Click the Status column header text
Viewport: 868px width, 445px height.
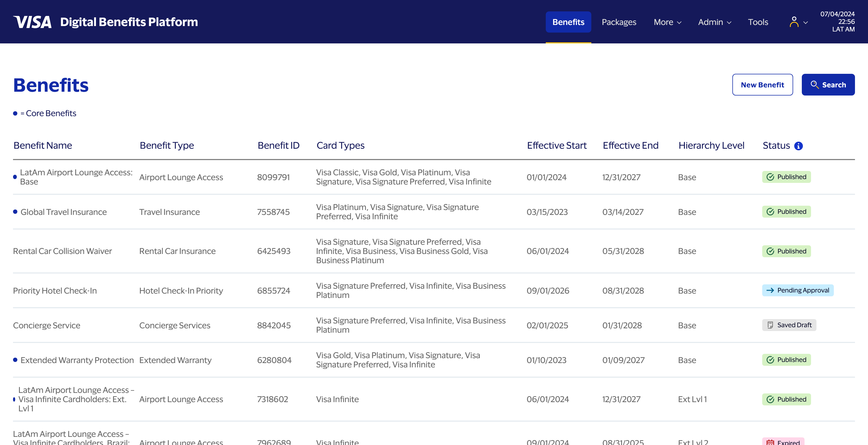pyautogui.click(x=776, y=145)
